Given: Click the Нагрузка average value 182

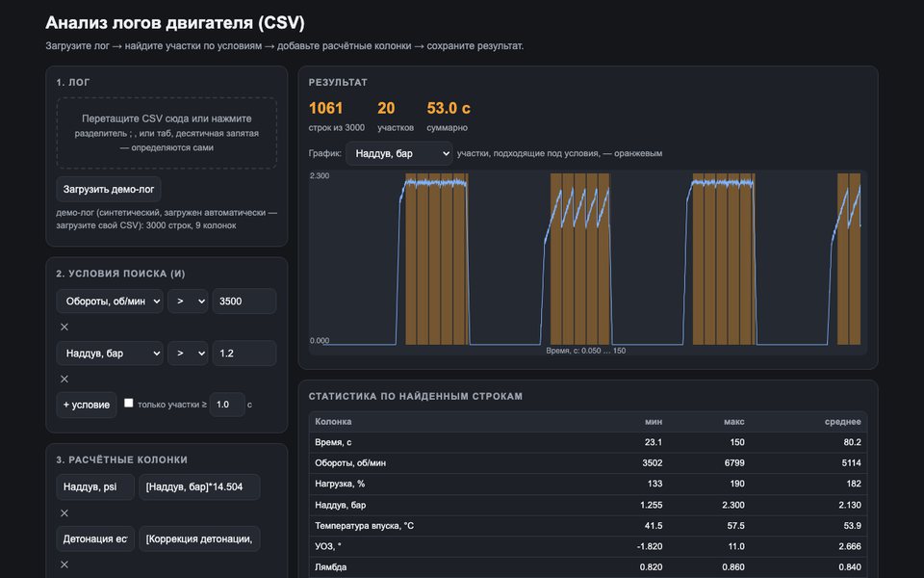Looking at the screenshot, I should click(x=853, y=484).
